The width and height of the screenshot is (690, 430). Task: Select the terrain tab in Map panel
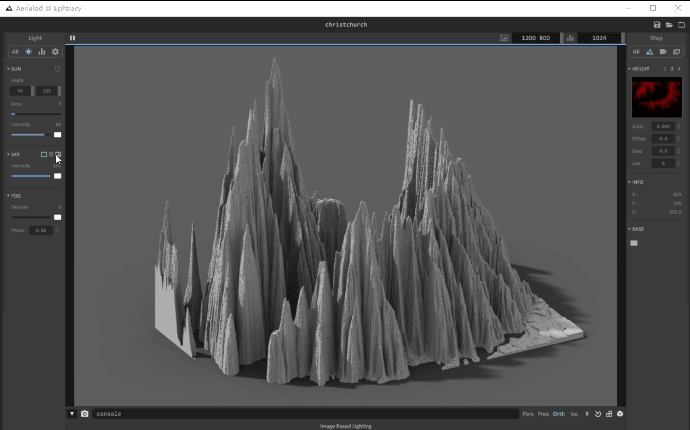click(650, 52)
